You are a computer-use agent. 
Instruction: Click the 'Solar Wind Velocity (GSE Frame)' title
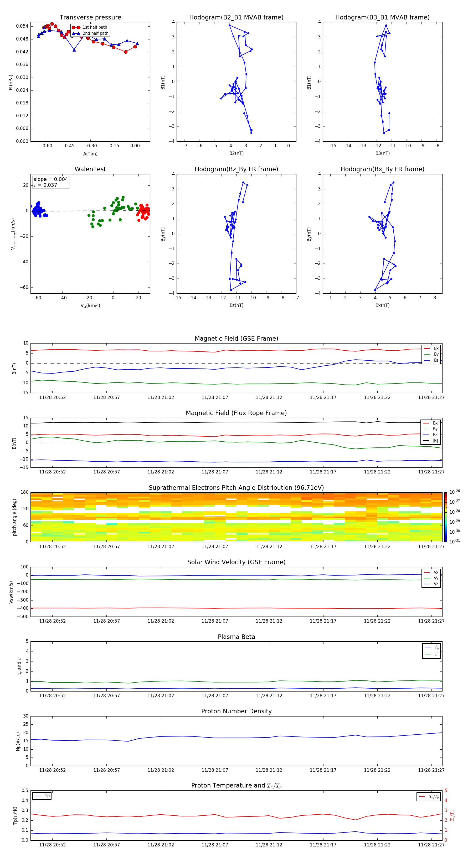pyautogui.click(x=236, y=562)
